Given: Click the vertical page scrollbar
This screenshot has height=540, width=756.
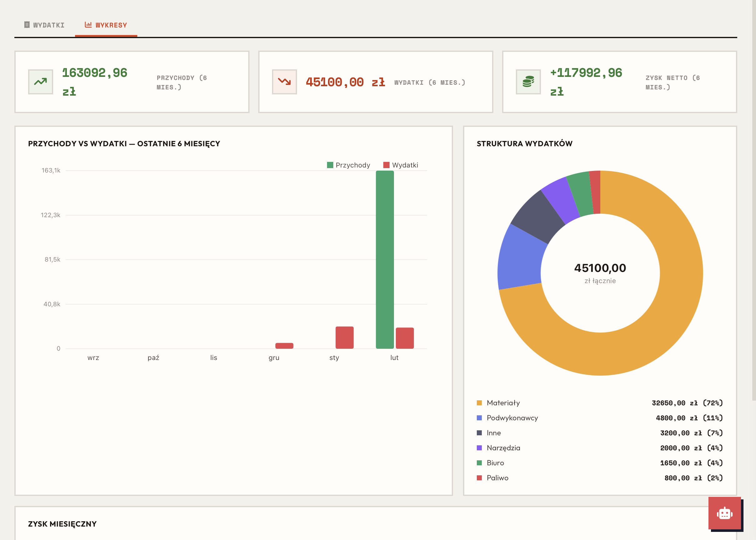Looking at the screenshot, I should tap(754, 199).
